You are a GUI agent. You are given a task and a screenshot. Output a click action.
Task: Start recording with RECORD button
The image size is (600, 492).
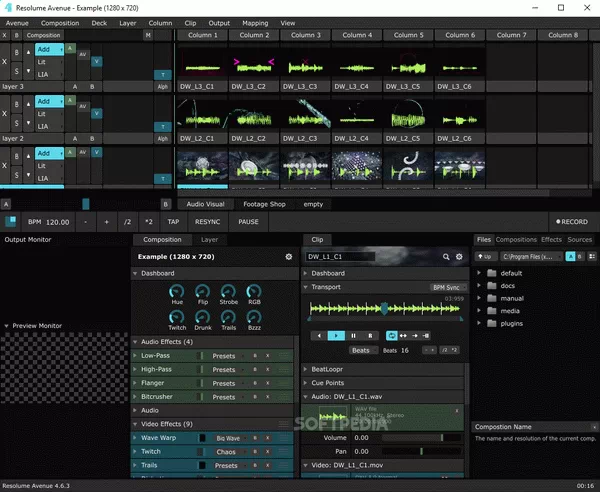coord(572,222)
